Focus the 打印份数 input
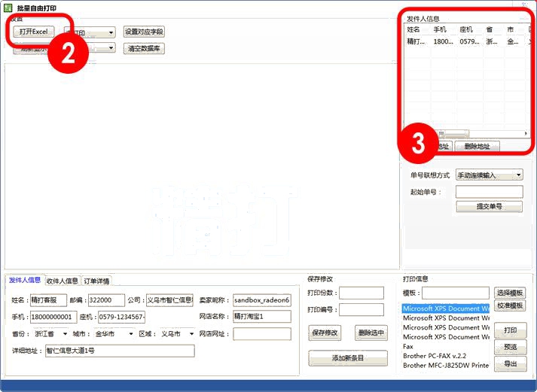This screenshot has height=392, width=537. point(362,293)
